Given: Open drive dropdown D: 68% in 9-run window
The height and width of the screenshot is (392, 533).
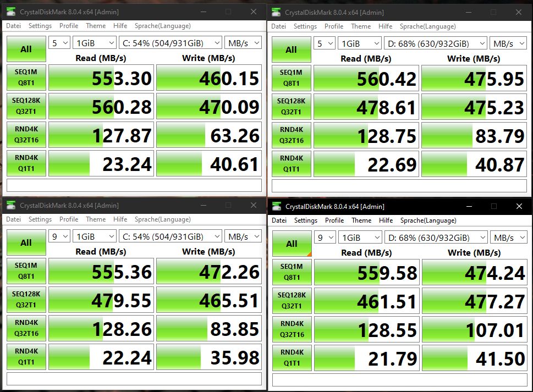Looking at the screenshot, I should 436,238.
